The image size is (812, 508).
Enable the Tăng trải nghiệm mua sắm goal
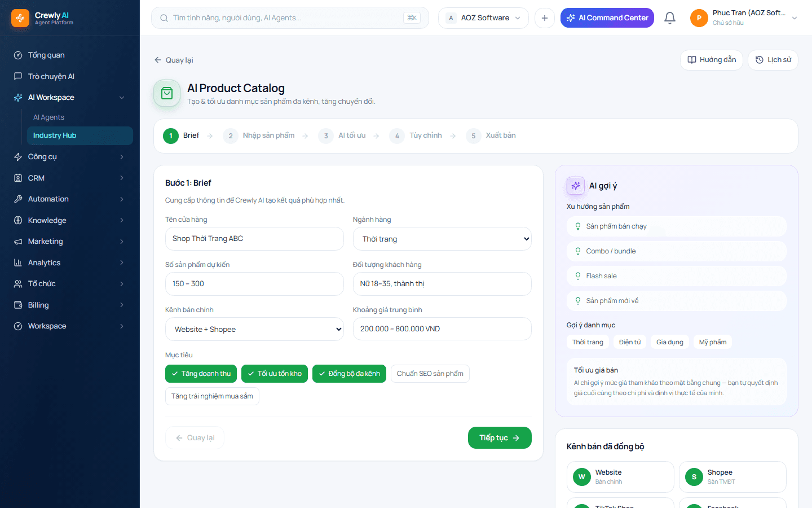click(x=212, y=396)
